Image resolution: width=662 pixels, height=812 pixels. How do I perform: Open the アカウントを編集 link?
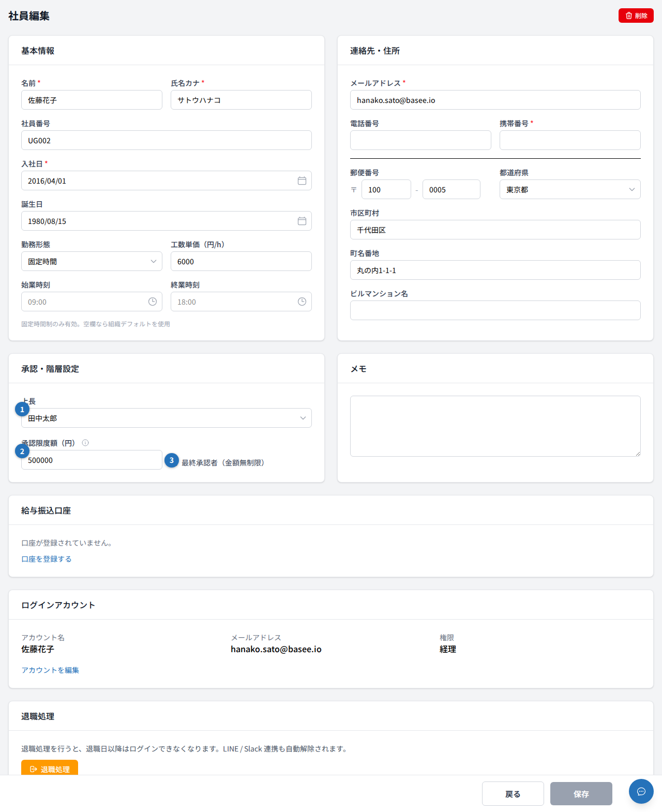pyautogui.click(x=50, y=670)
